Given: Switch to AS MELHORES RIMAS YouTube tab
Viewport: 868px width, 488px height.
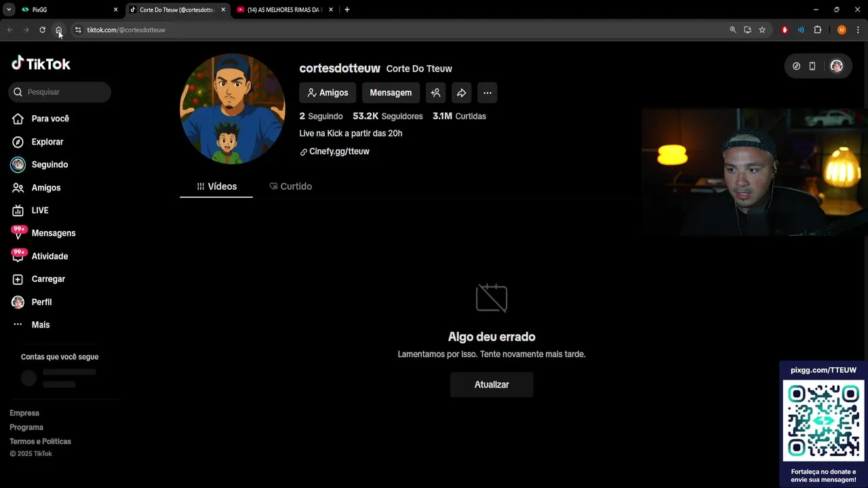Looking at the screenshot, I should 283,10.
